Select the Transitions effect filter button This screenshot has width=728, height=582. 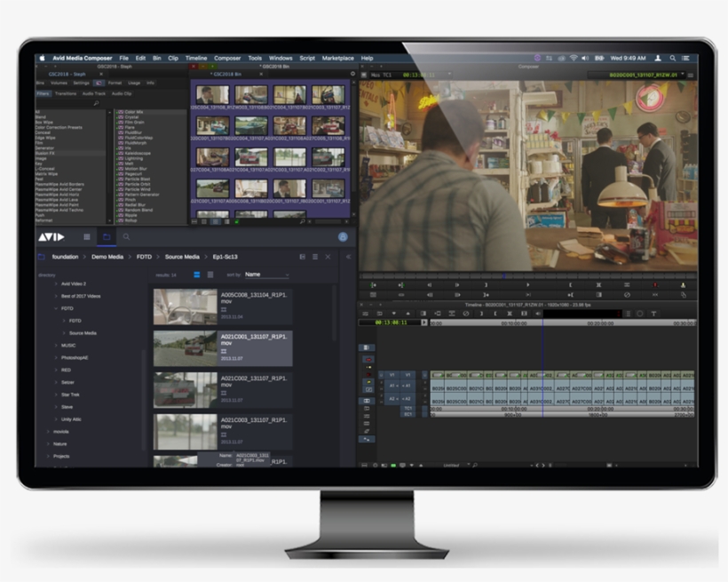(66, 93)
